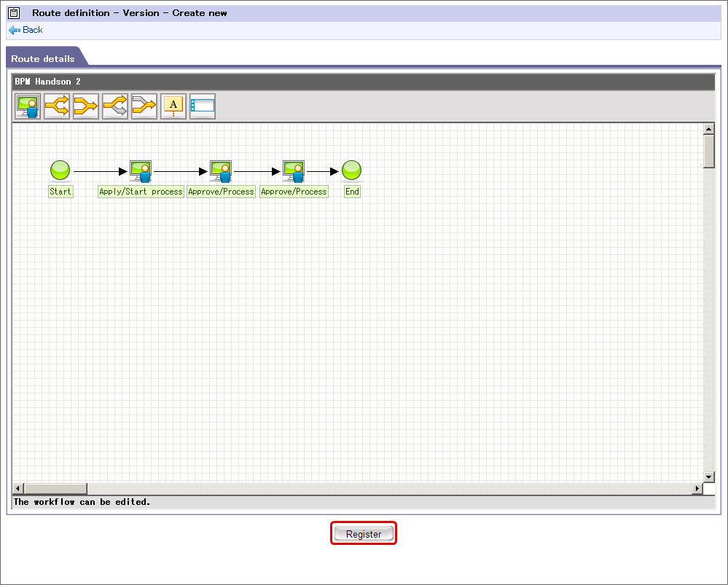Image resolution: width=728 pixels, height=585 pixels.
Task: Click the green End node circle
Action: click(351, 170)
